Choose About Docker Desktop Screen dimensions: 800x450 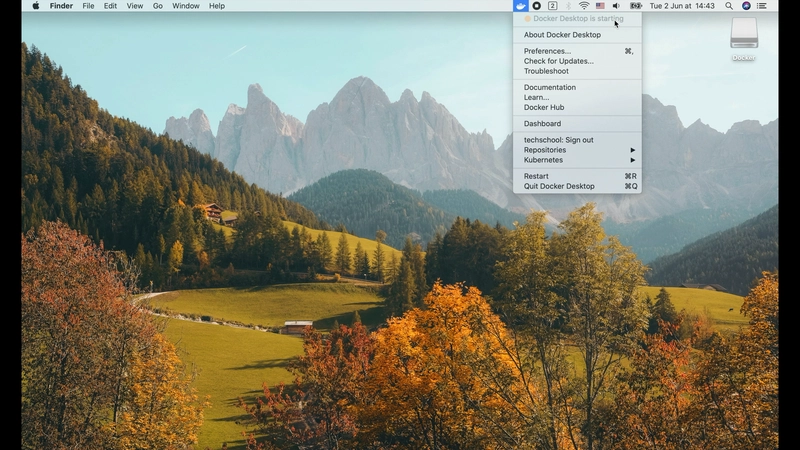pos(577,35)
